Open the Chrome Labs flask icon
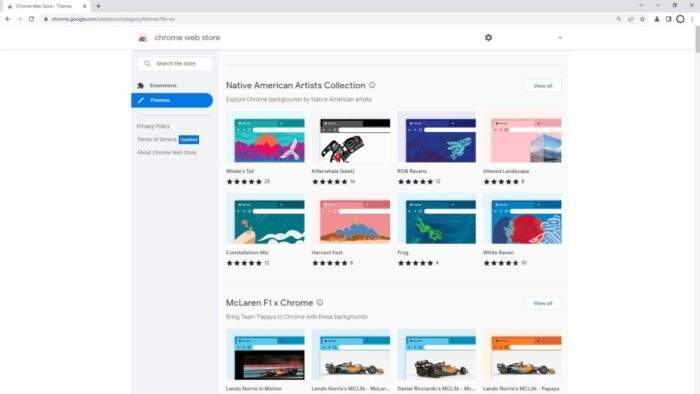This screenshot has width=700, height=394. (x=657, y=19)
